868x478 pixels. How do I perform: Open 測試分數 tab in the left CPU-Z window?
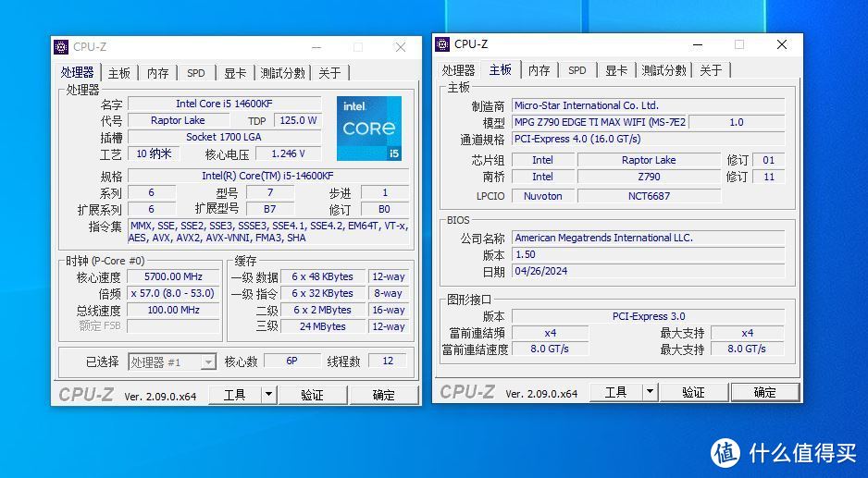click(x=282, y=73)
